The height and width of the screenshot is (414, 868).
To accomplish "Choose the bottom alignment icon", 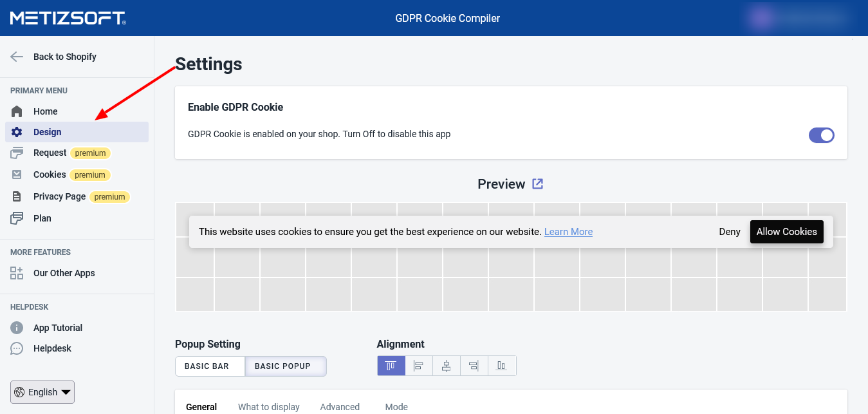I will click(x=501, y=366).
